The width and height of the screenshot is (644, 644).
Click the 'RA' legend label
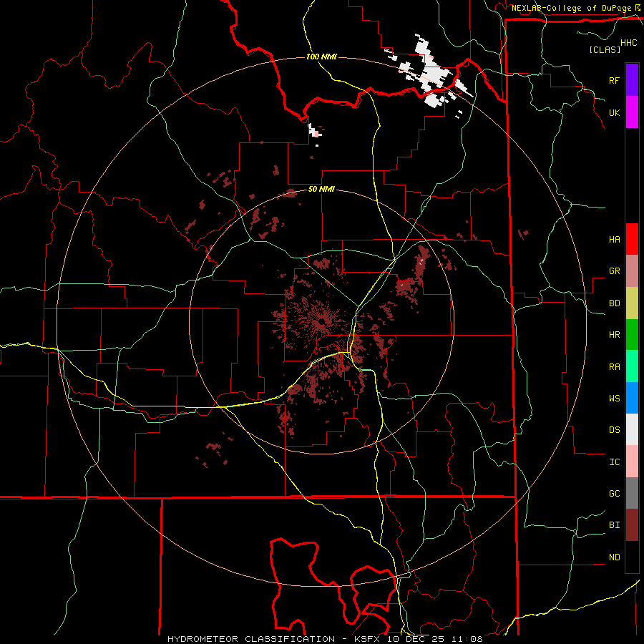click(614, 367)
